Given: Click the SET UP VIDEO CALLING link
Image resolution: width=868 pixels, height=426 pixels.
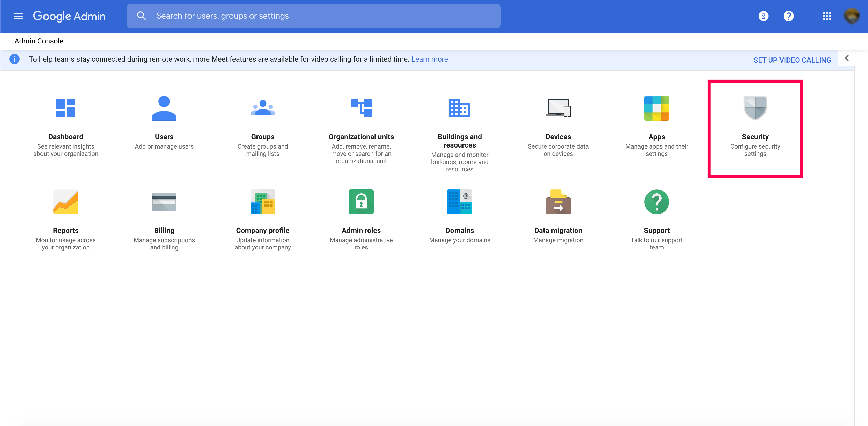Looking at the screenshot, I should click(x=792, y=60).
